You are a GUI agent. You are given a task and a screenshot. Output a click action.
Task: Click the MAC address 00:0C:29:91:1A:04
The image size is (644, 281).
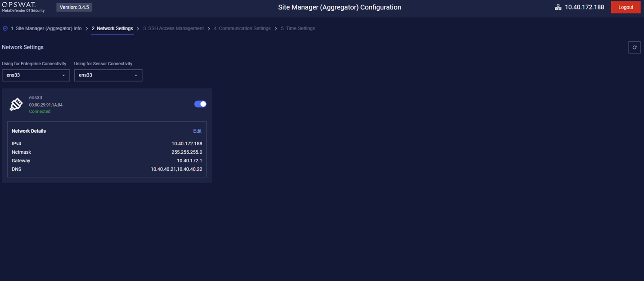point(46,105)
